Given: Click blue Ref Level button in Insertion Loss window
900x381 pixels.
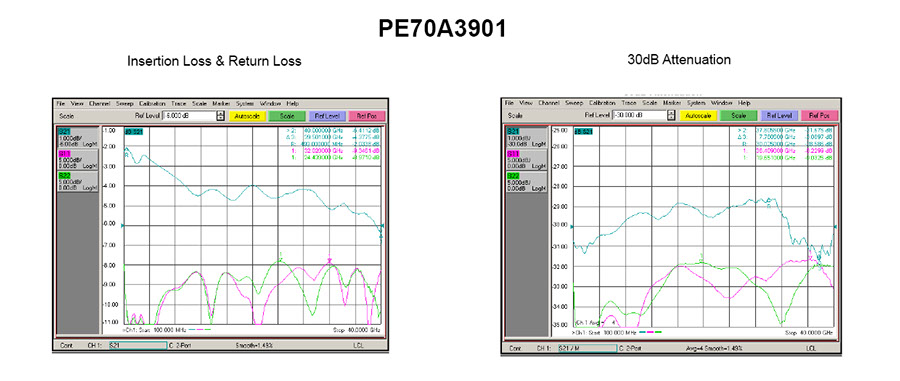Looking at the screenshot, I should (327, 116).
